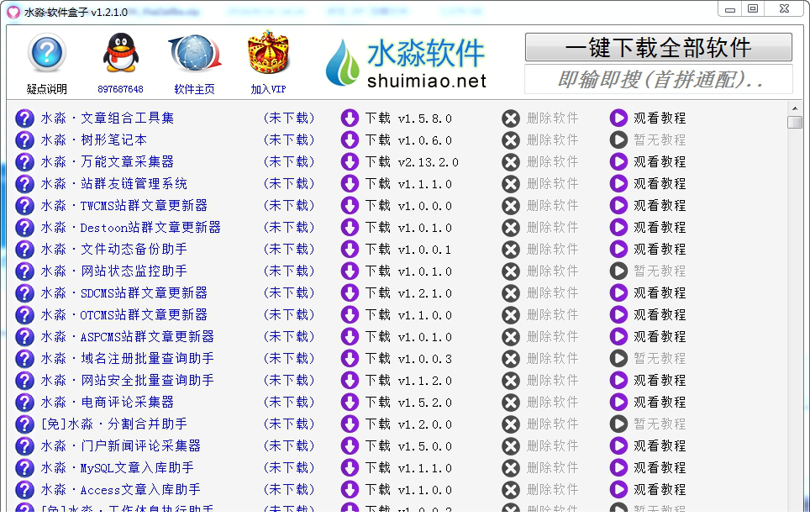Click 一键下载全部软件 button
The height and width of the screenshot is (532, 810).
click(658, 48)
